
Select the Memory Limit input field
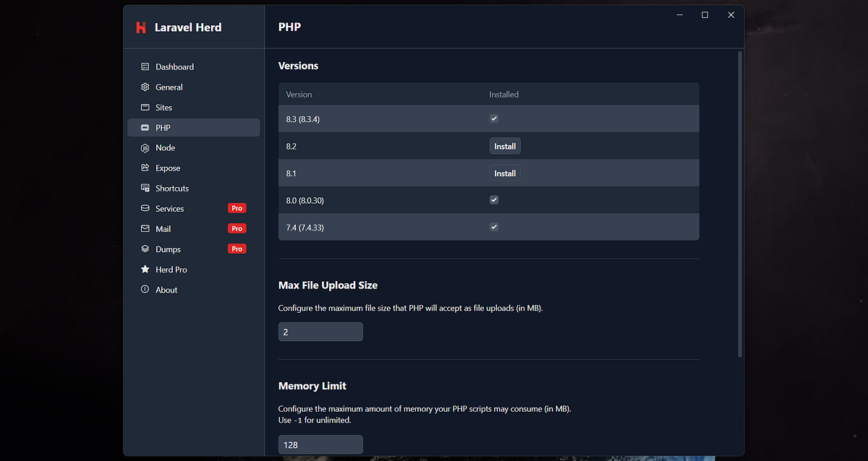point(320,444)
